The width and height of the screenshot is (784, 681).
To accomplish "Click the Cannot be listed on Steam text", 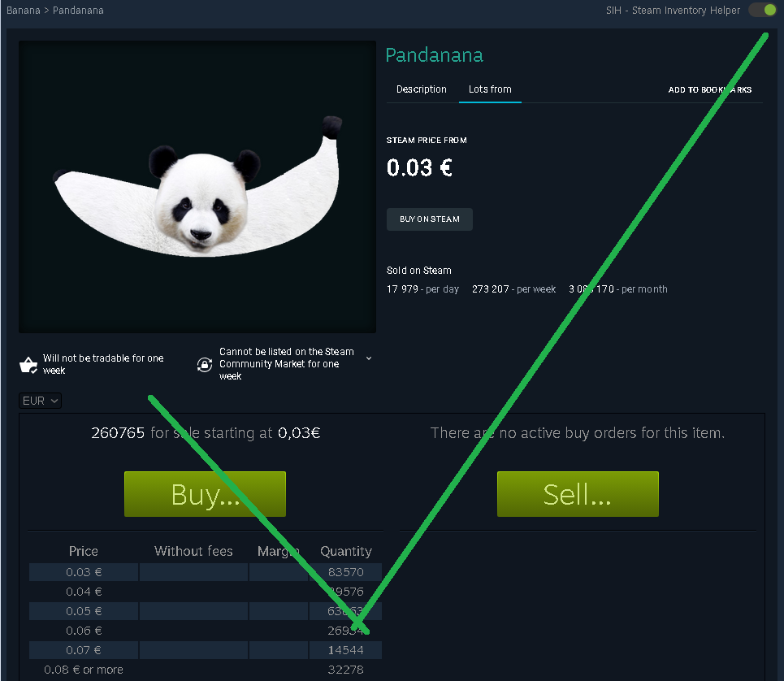I will pos(287,364).
